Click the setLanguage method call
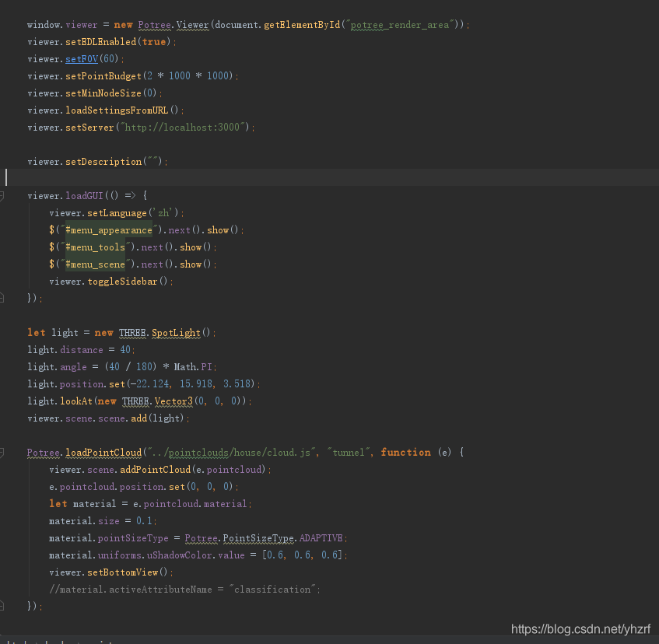The height and width of the screenshot is (644, 659). pos(117,213)
